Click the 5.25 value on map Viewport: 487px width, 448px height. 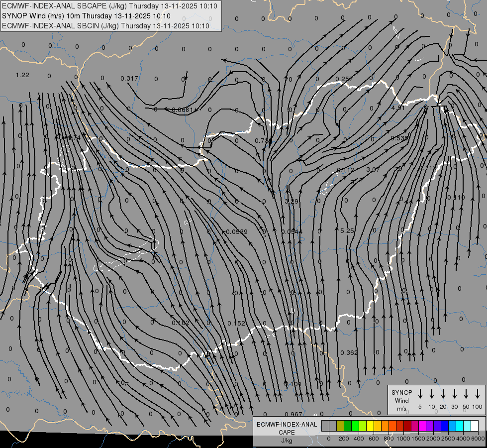tap(347, 230)
